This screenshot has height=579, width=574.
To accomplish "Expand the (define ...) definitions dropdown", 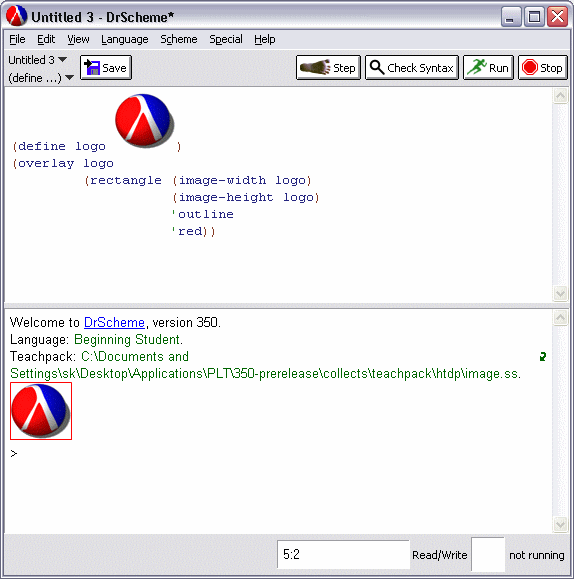I will coord(41,78).
